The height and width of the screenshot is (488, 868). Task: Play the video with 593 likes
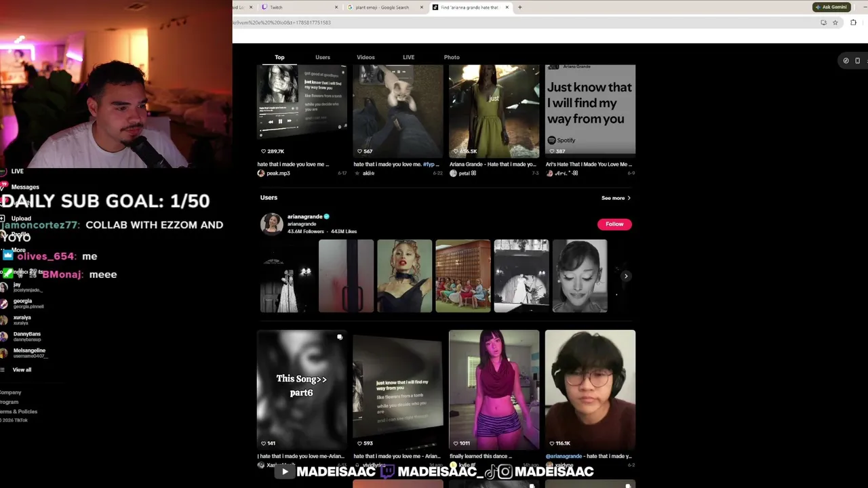398,390
